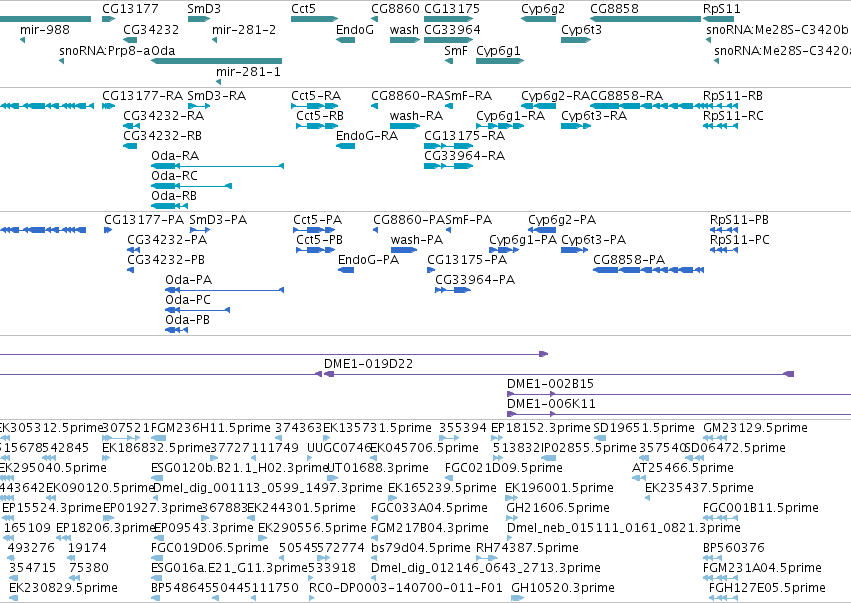Click the SmD3 gene label
The width and height of the screenshot is (851, 603).
click(204, 9)
